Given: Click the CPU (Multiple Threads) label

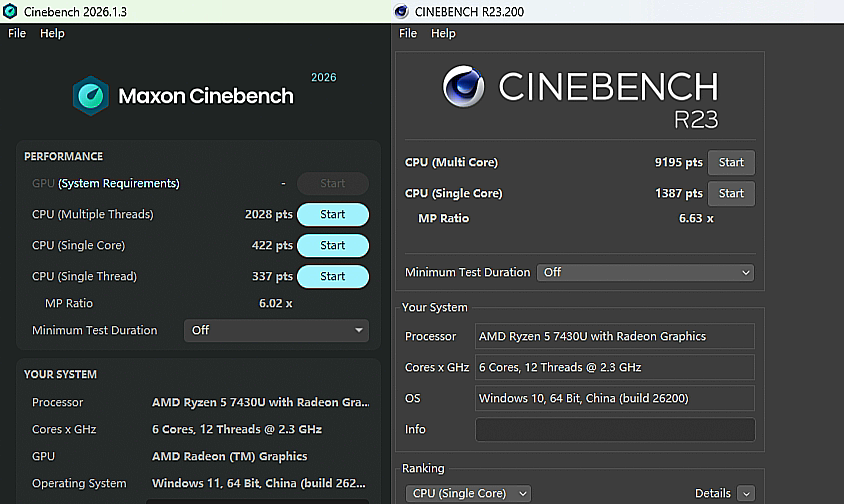Looking at the screenshot, I should tap(93, 214).
